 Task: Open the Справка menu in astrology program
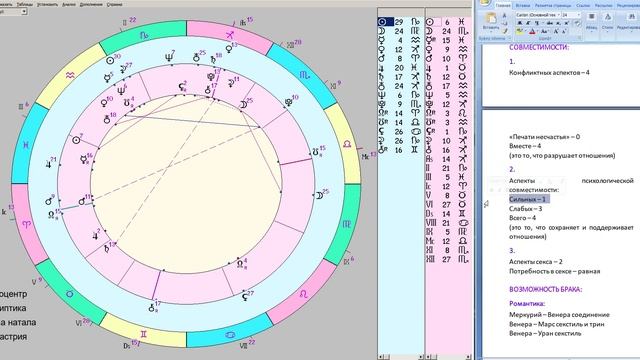click(114, 4)
